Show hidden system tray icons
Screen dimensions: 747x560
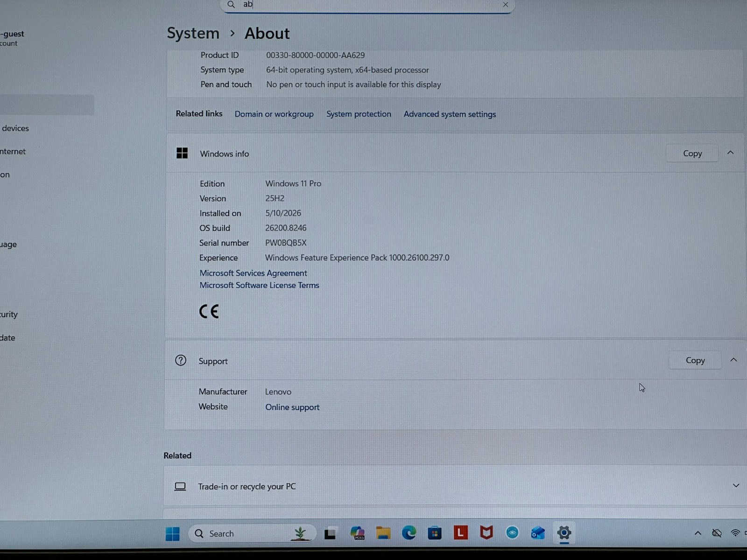(698, 533)
